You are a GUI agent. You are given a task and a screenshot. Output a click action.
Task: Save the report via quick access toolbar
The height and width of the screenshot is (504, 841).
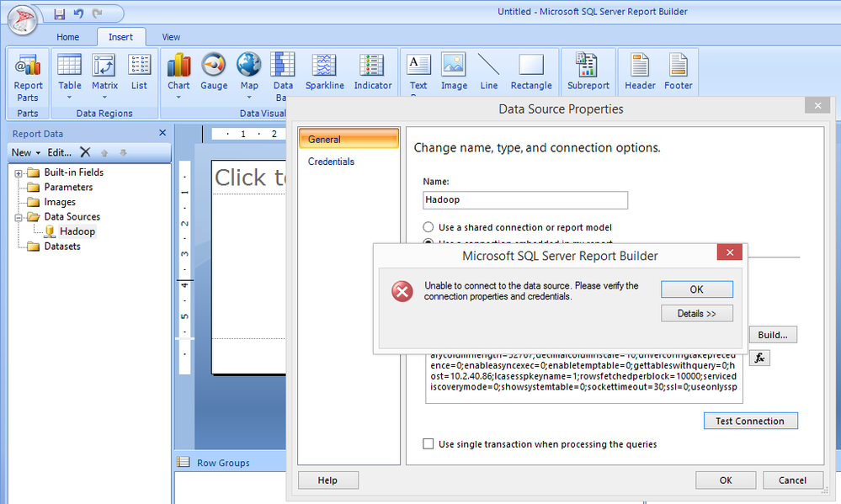tap(60, 13)
